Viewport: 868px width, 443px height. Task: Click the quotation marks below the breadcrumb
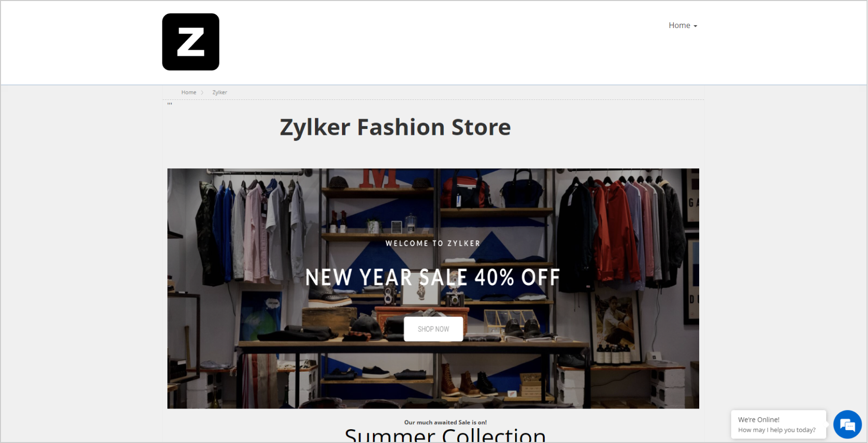[170, 104]
